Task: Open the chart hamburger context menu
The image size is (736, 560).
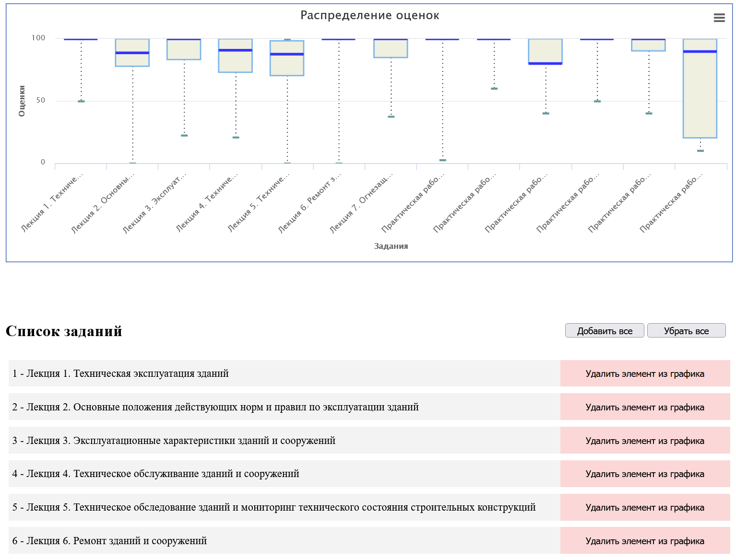Action: (719, 18)
